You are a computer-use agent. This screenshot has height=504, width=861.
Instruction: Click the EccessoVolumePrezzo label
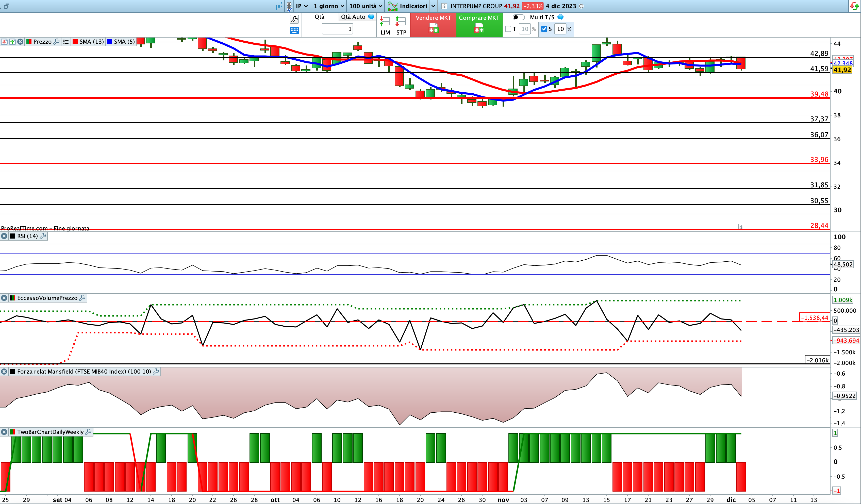pyautogui.click(x=47, y=298)
